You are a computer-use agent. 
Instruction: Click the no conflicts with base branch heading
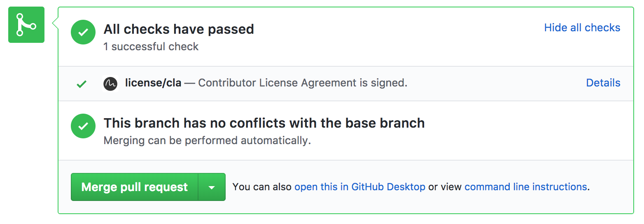[x=264, y=123]
